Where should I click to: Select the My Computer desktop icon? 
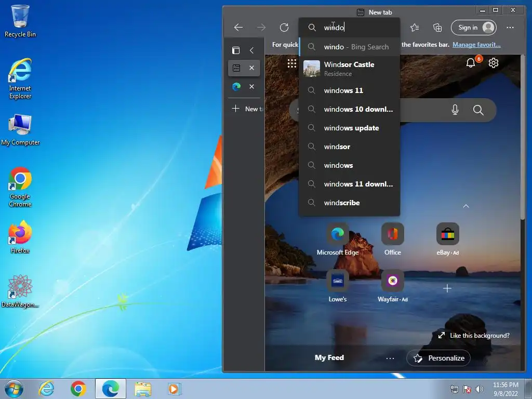pyautogui.click(x=20, y=130)
